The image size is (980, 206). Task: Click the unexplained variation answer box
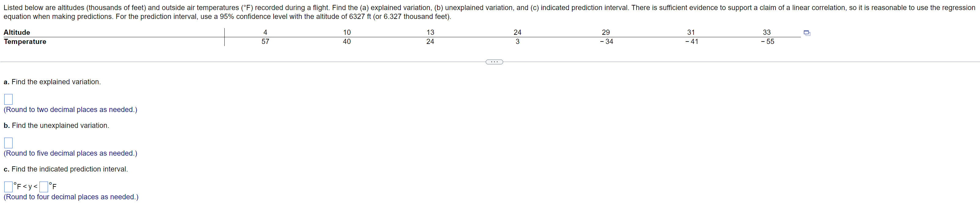[8, 143]
